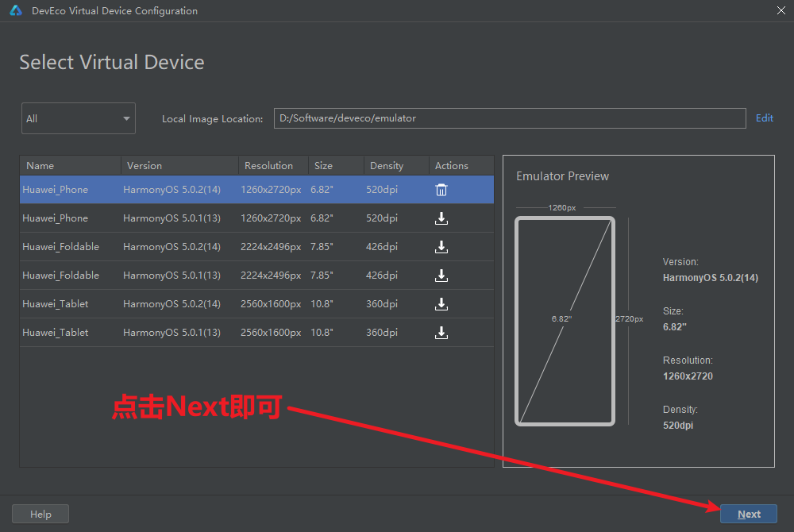Download Huawei_Foldable HarmonyOS 5.0.2(14) image
The image size is (794, 532).
[441, 247]
